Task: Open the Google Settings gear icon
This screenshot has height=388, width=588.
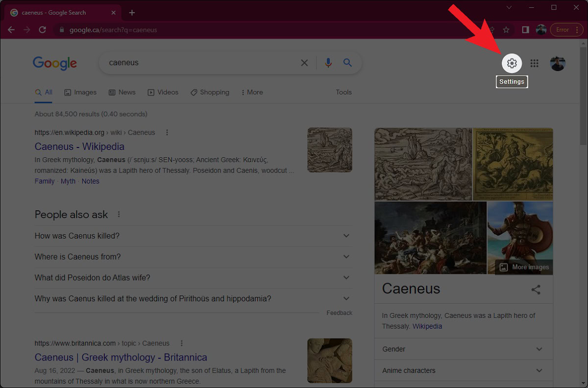Action: point(512,63)
